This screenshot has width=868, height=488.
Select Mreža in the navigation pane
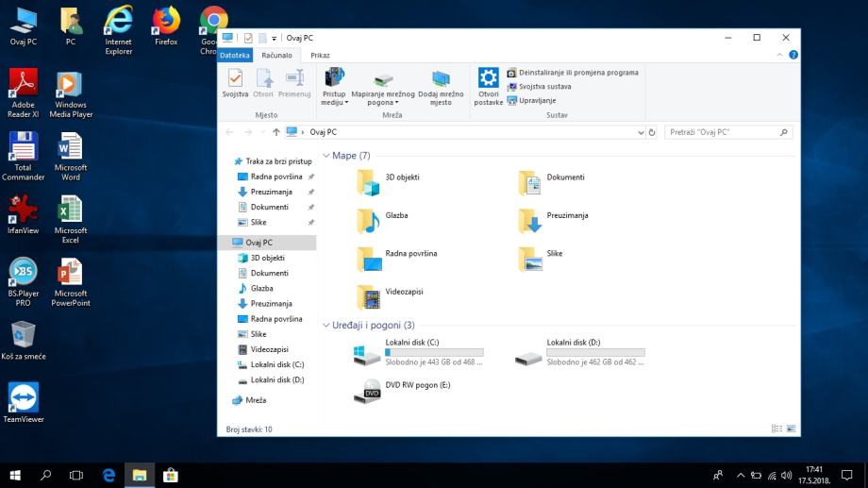click(249, 400)
